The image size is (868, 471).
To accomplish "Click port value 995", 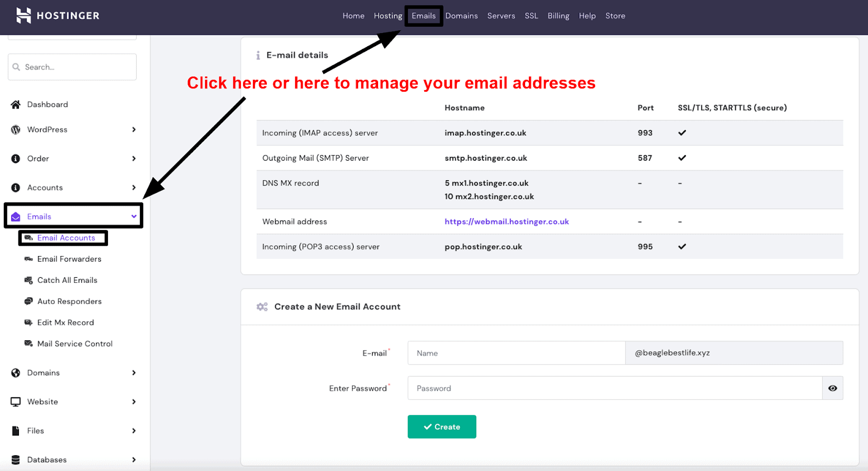I will pyautogui.click(x=645, y=246).
